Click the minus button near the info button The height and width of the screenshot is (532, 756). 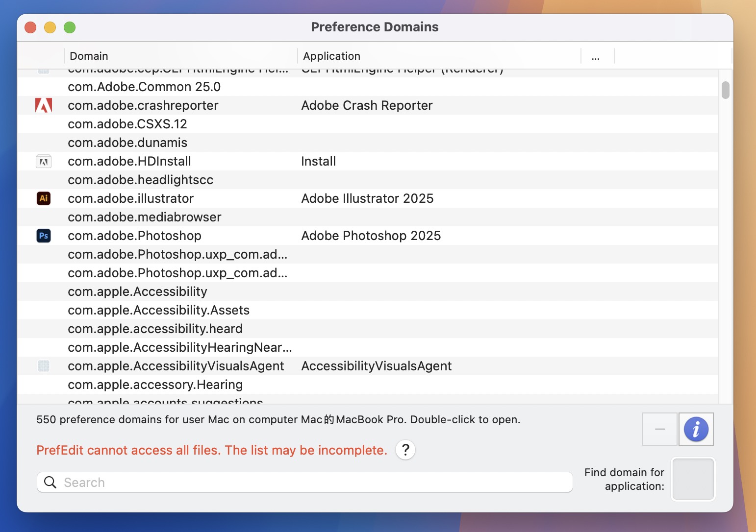(x=659, y=429)
